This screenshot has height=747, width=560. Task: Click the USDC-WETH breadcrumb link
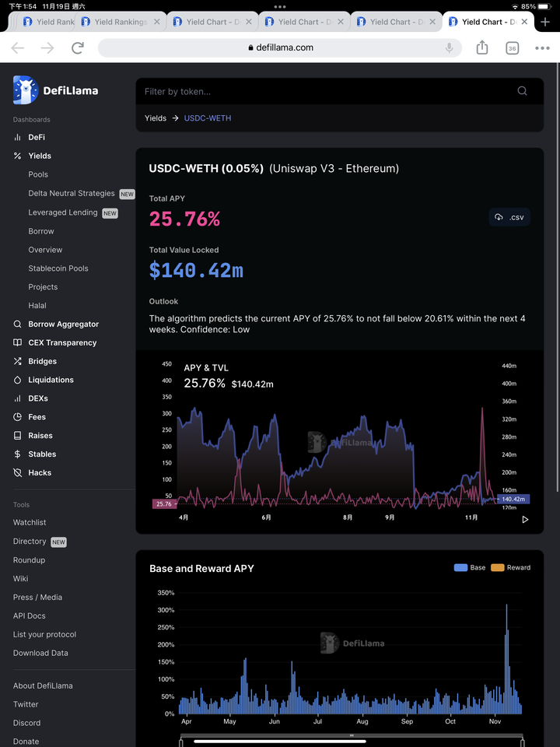[x=208, y=118]
